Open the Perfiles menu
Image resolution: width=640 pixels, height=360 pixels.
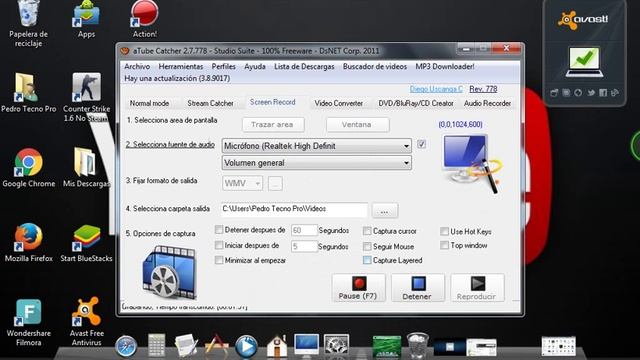pos(223,66)
